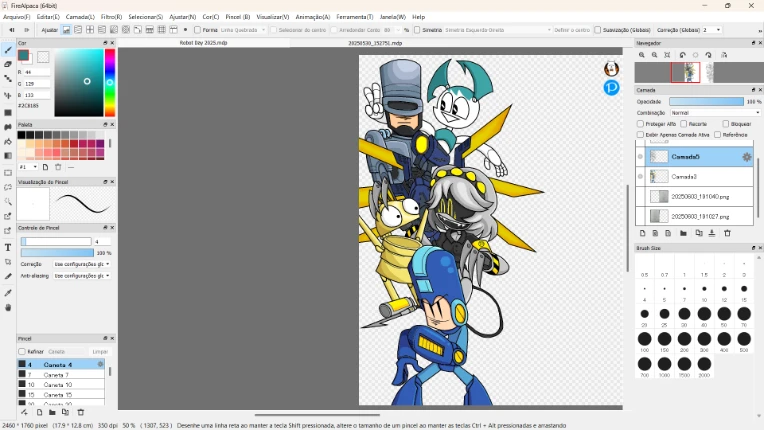Switch to 20250530_152751.mdp tab
This screenshot has width=764, height=430.
click(375, 43)
